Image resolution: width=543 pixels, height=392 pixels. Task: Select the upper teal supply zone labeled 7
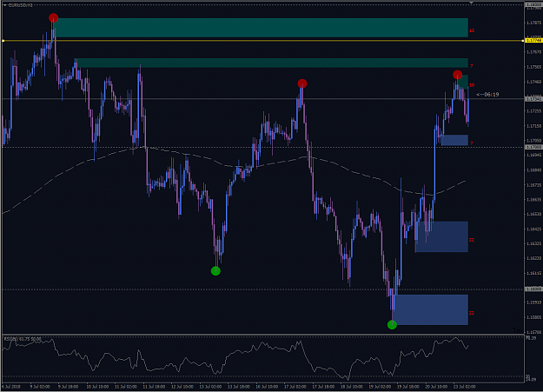point(273,63)
